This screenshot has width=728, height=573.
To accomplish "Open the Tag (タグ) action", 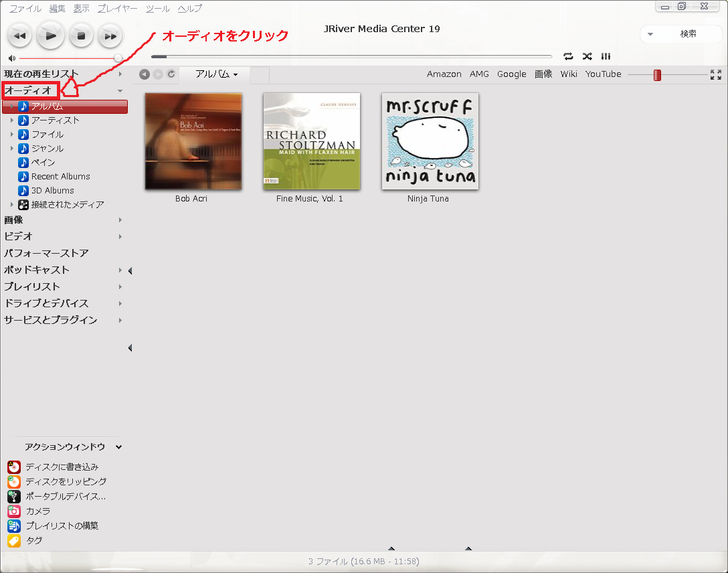I will pos(14,540).
